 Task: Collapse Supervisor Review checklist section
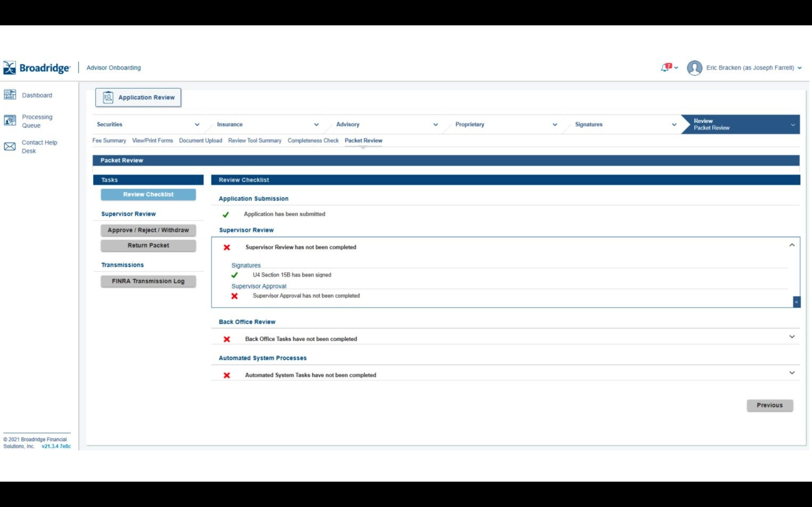(791, 245)
